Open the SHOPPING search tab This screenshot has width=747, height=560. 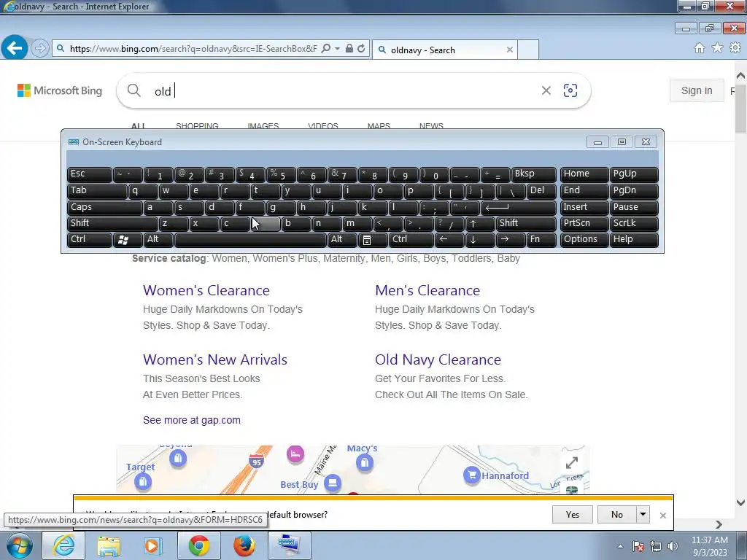[197, 126]
